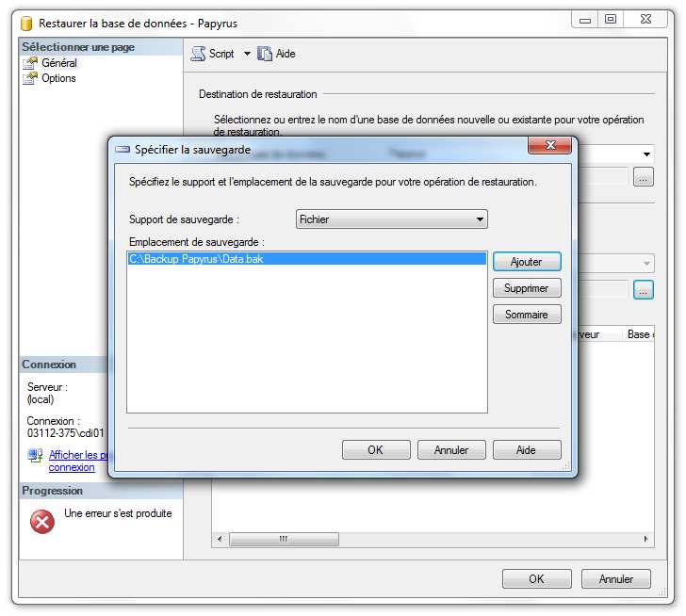Image resolution: width=686 pixels, height=616 pixels.
Task: Click the Aide button in backup dialog
Action: [526, 450]
